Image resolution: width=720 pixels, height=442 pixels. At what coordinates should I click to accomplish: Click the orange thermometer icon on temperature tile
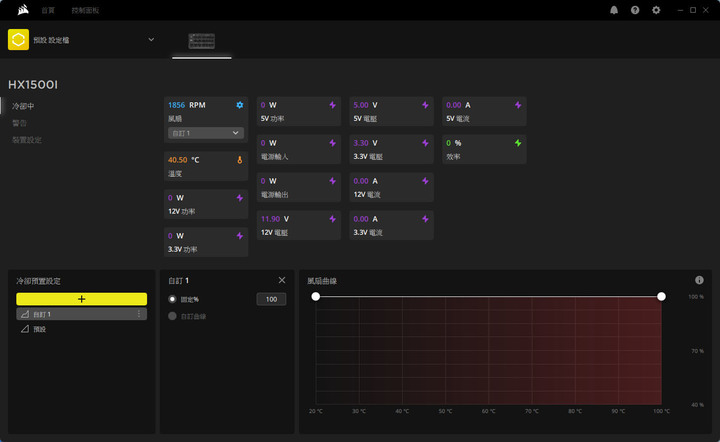(x=240, y=160)
